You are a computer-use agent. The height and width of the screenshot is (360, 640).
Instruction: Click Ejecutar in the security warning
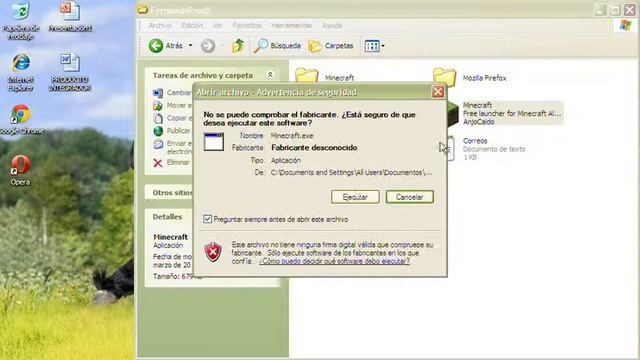pyautogui.click(x=355, y=197)
